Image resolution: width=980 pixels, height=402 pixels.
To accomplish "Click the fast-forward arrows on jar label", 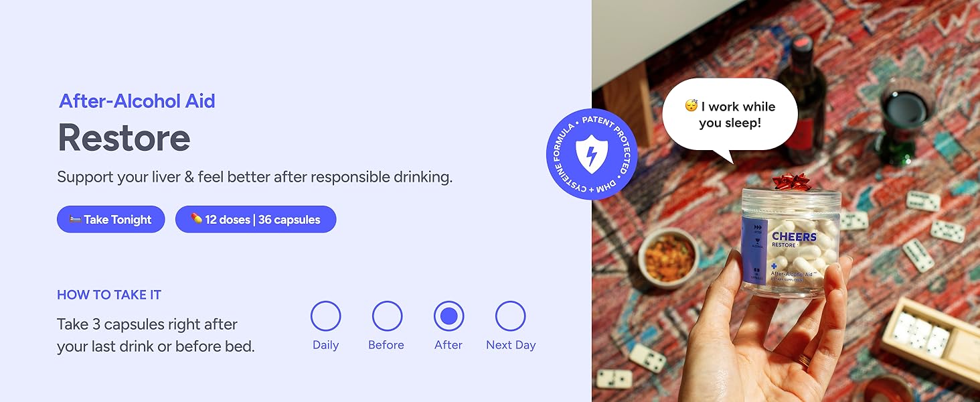I will [x=757, y=228].
